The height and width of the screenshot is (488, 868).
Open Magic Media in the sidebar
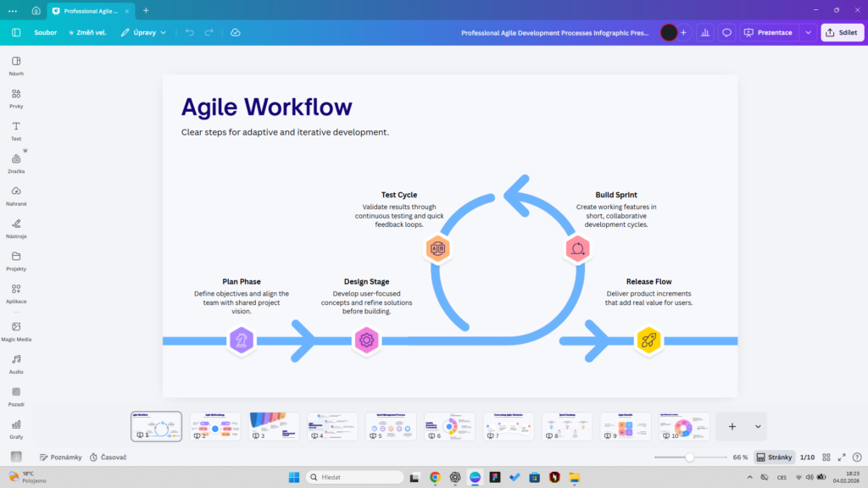tap(16, 330)
